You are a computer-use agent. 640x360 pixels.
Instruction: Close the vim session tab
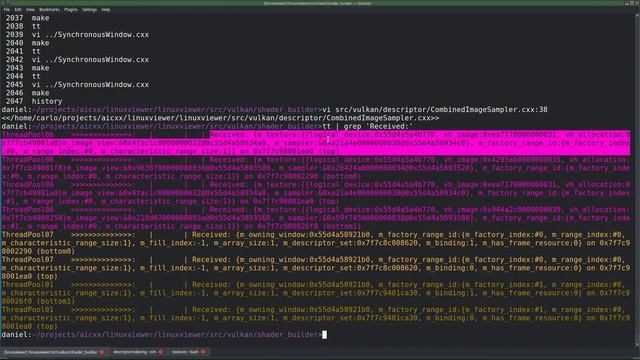pos(161,352)
